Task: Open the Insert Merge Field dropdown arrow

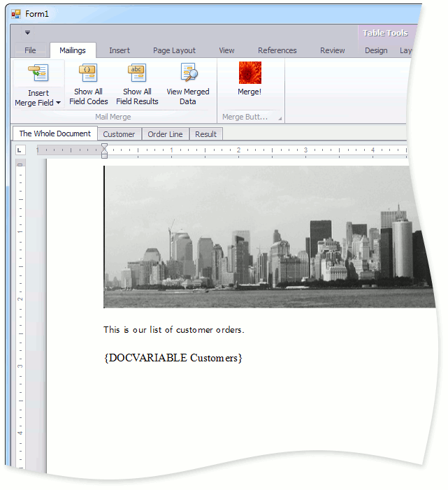Action: point(58,103)
